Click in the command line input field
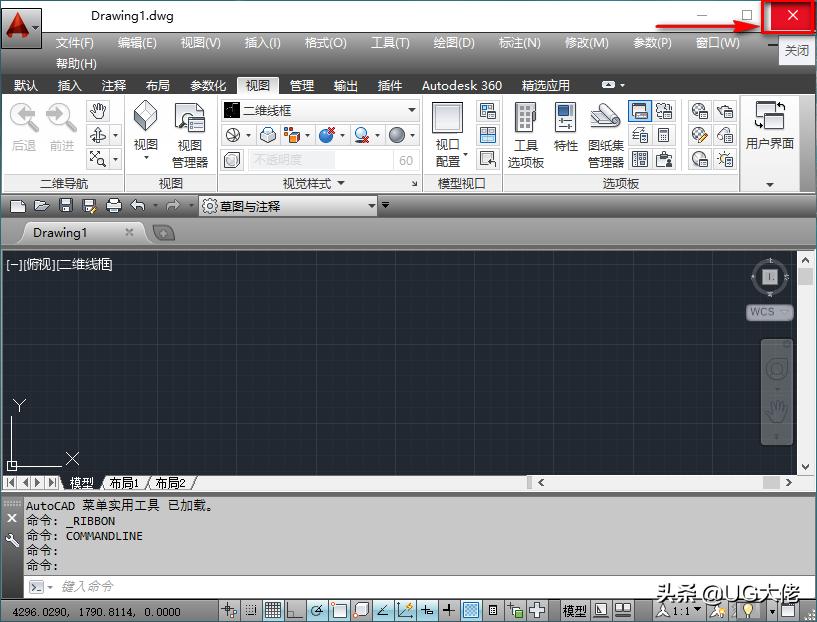This screenshot has width=817, height=622. (200, 586)
